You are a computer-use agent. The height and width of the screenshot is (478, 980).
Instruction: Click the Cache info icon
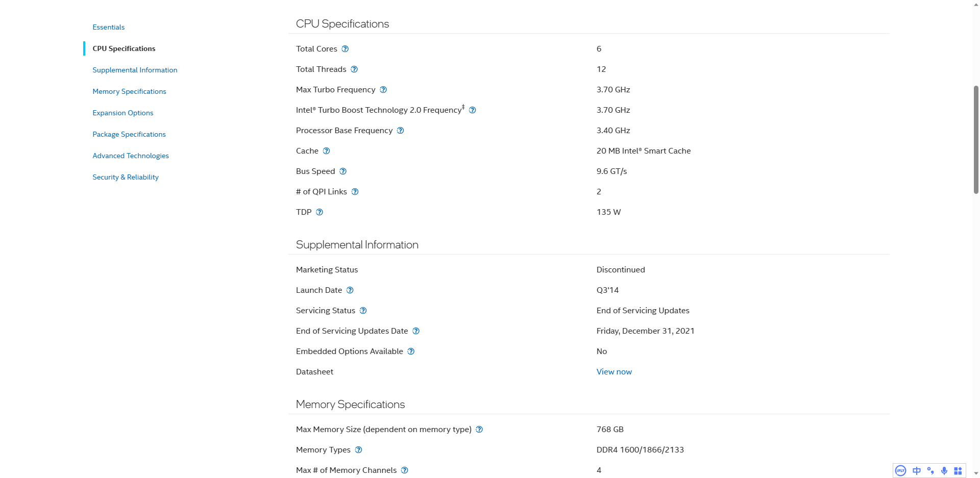click(x=327, y=151)
